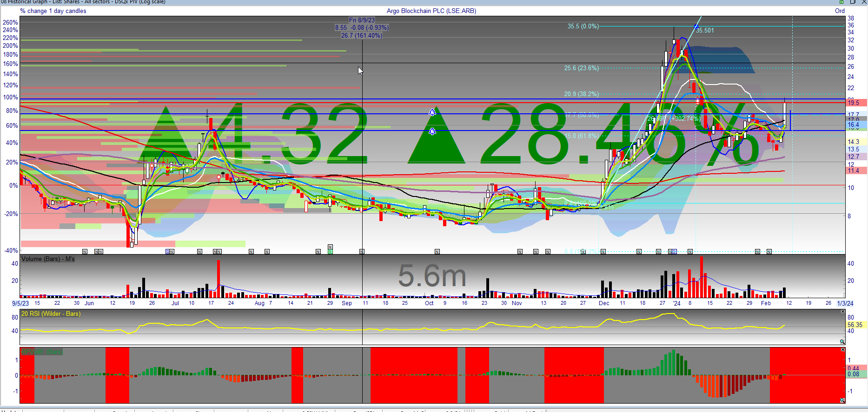The image size is (868, 412).
Task: Close the RPVolB indicator panel
Action: click(x=843, y=349)
